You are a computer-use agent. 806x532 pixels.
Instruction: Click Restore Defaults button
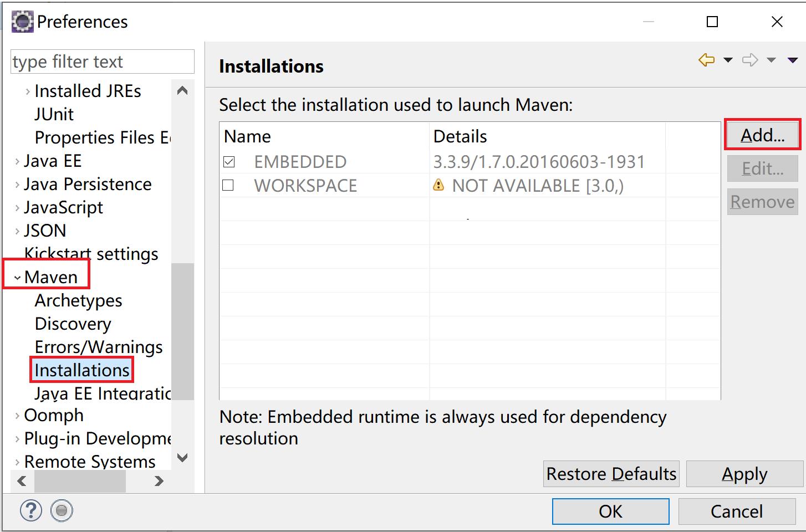611,474
